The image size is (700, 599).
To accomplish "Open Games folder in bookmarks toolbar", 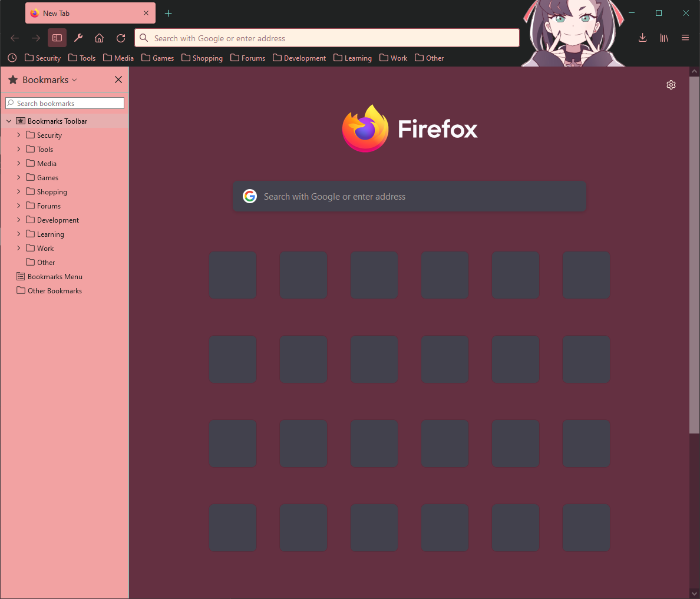I will pyautogui.click(x=157, y=58).
